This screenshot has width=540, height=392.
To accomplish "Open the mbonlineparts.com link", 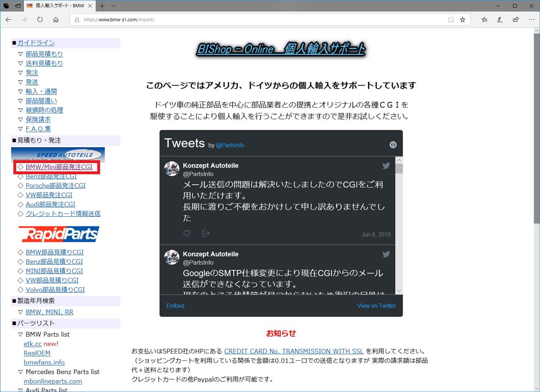I will point(53,381).
